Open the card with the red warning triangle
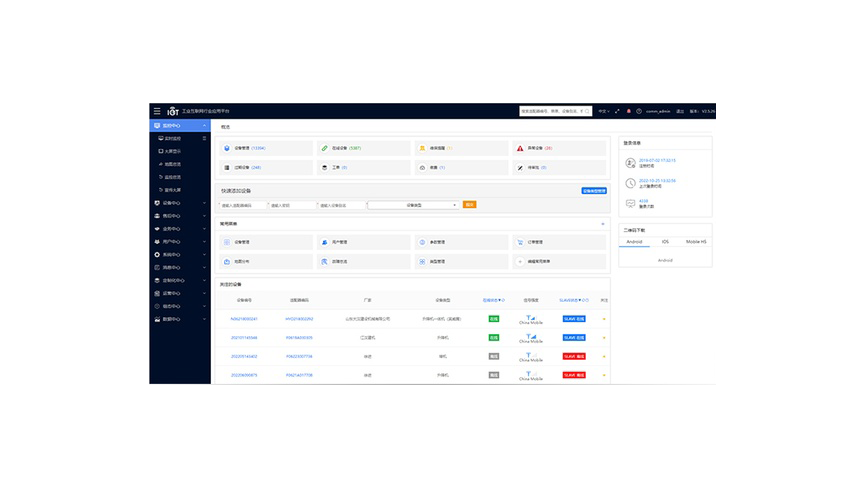Screen dimensions: 866x487 (559, 148)
